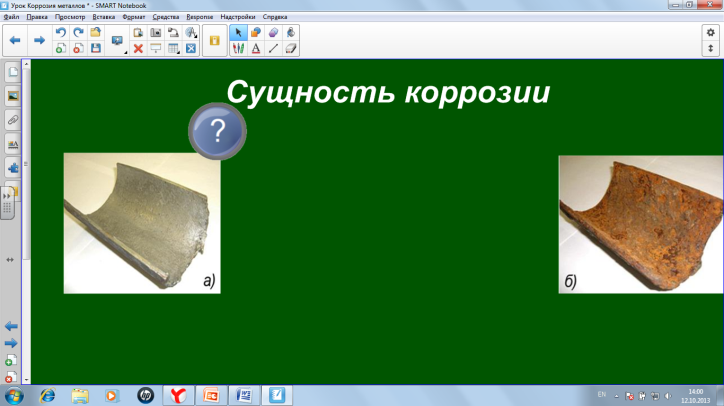Click the title Сущность коррозии
The height and width of the screenshot is (406, 724).
(388, 92)
